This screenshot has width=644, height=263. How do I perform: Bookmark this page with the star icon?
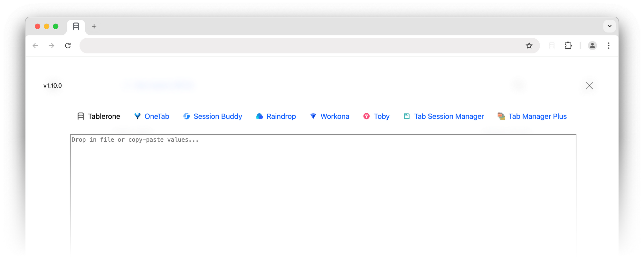pyautogui.click(x=529, y=46)
